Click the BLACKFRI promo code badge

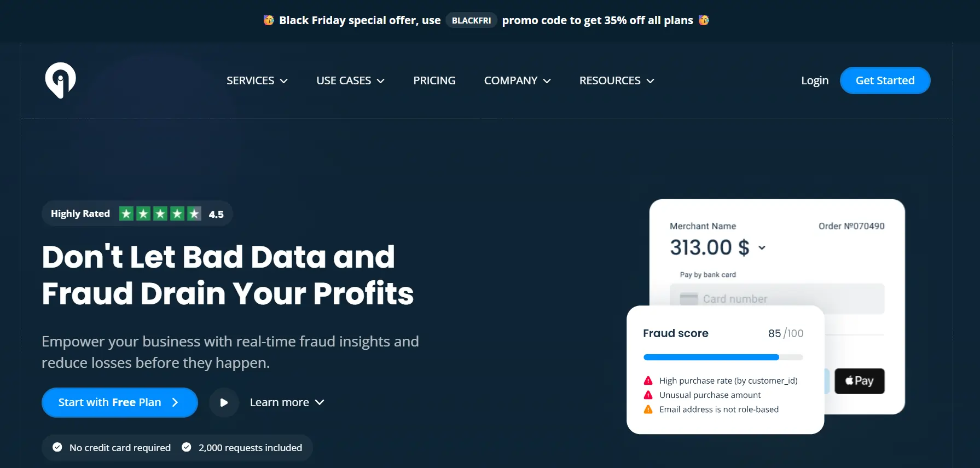471,20
